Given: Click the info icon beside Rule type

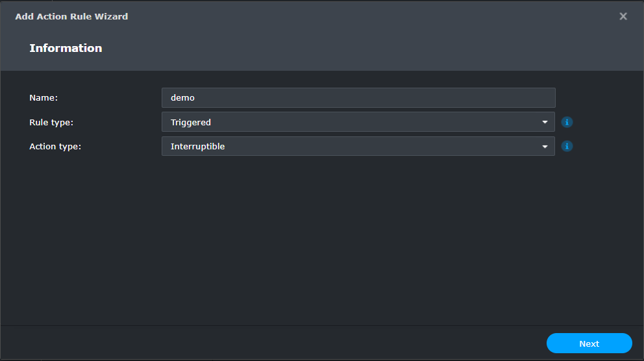Looking at the screenshot, I should (x=567, y=122).
